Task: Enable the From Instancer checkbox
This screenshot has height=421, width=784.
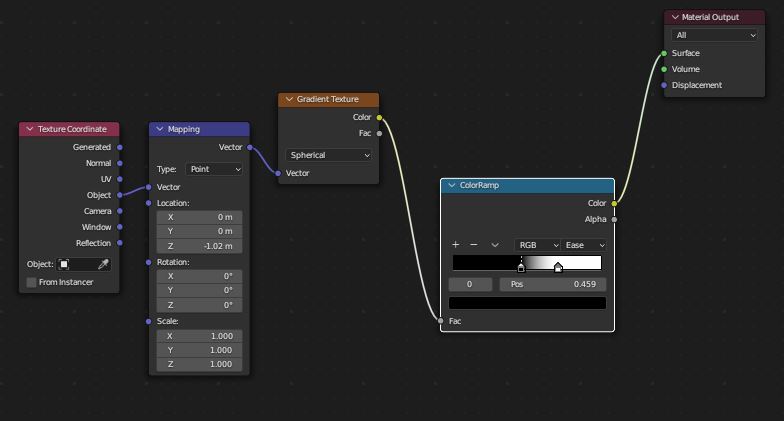Action: [31, 282]
